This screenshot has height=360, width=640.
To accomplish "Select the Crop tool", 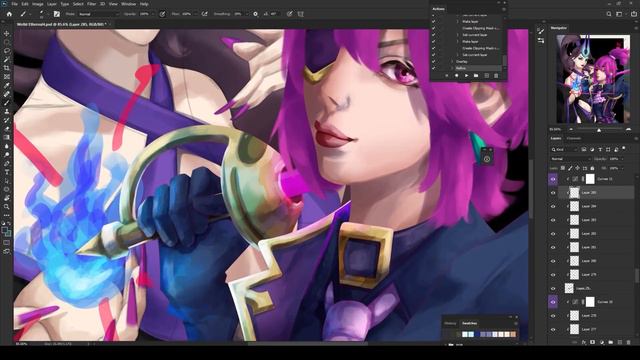I will click(x=7, y=68).
